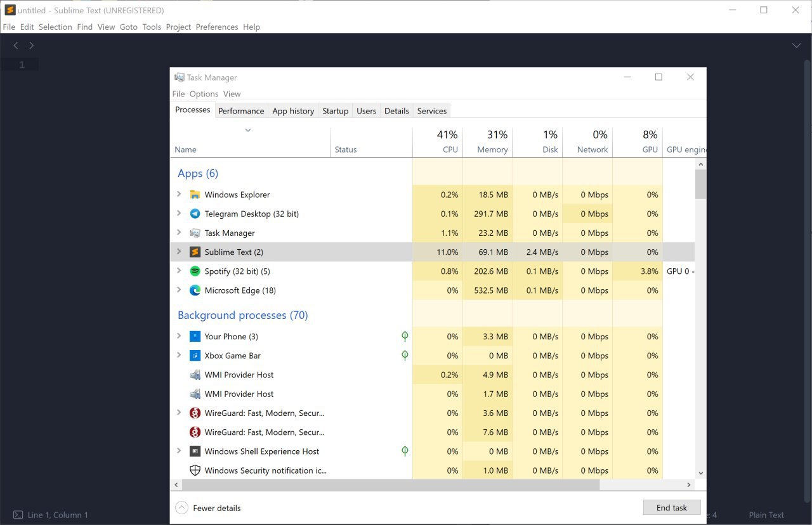
Task: Click the Sublime Text status bar panel icon
Action: pyautogui.click(x=18, y=515)
